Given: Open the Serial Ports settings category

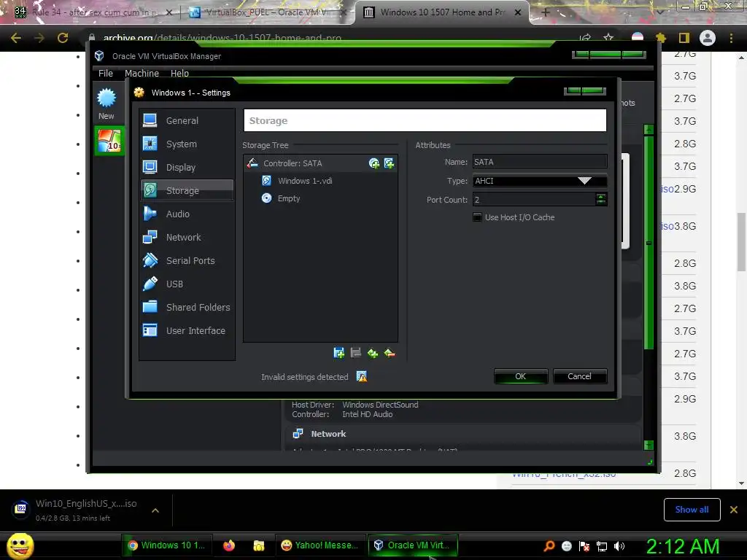Looking at the screenshot, I should tap(187, 260).
